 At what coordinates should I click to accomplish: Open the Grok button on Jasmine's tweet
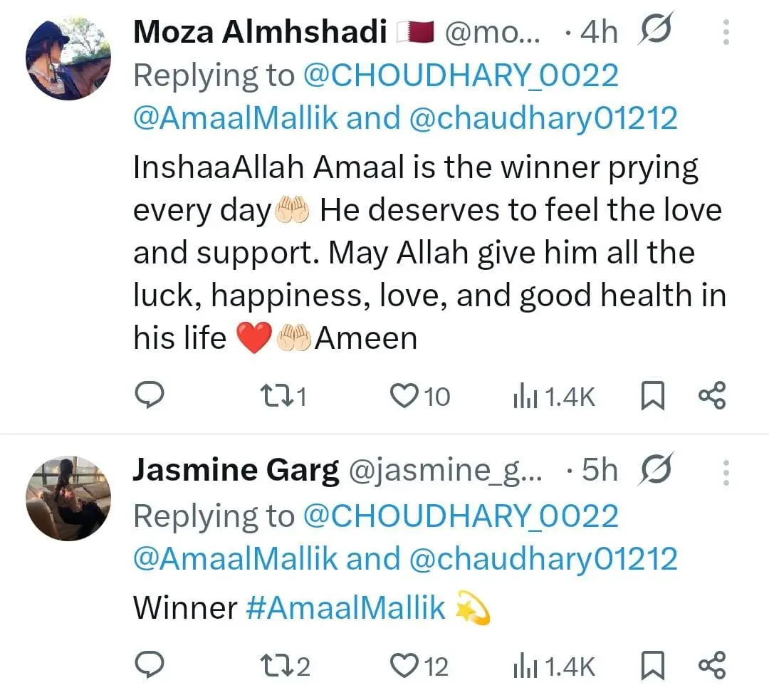click(x=655, y=470)
